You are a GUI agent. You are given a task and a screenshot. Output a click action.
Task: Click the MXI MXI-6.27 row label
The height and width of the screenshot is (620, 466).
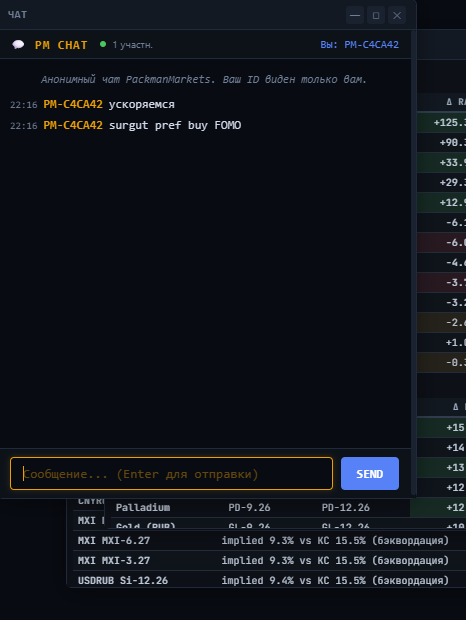114,541
